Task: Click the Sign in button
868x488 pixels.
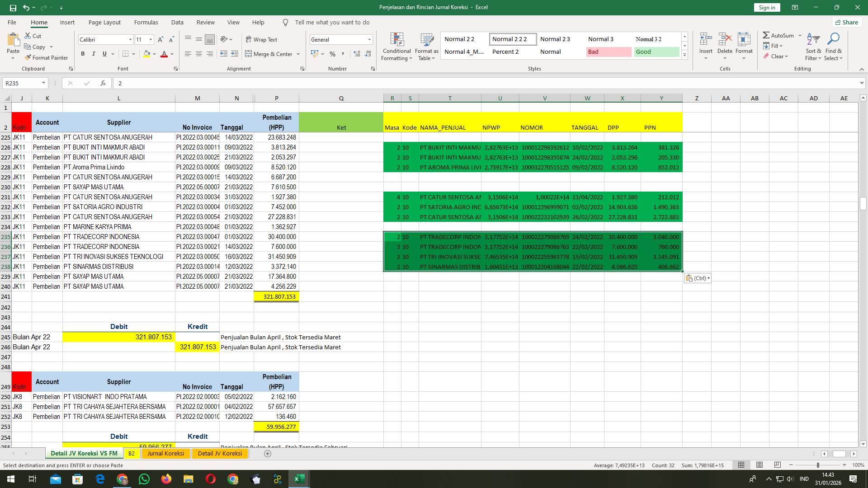Action: click(x=766, y=7)
